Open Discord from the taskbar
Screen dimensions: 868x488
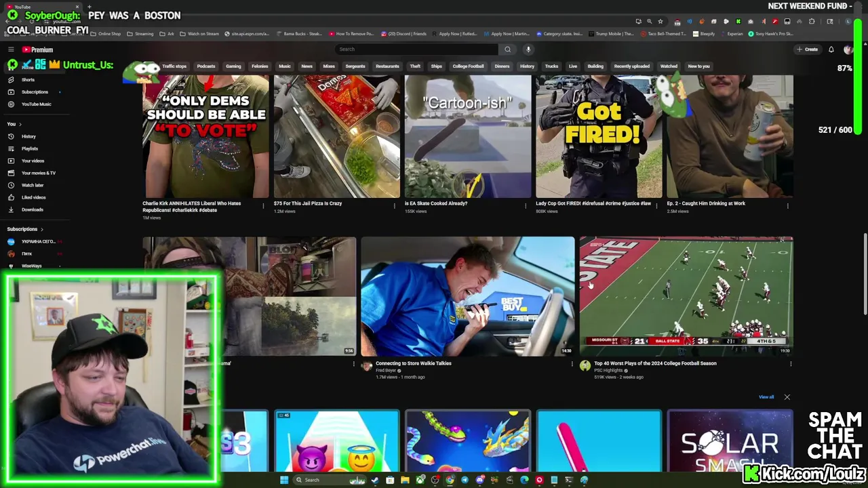click(x=479, y=480)
